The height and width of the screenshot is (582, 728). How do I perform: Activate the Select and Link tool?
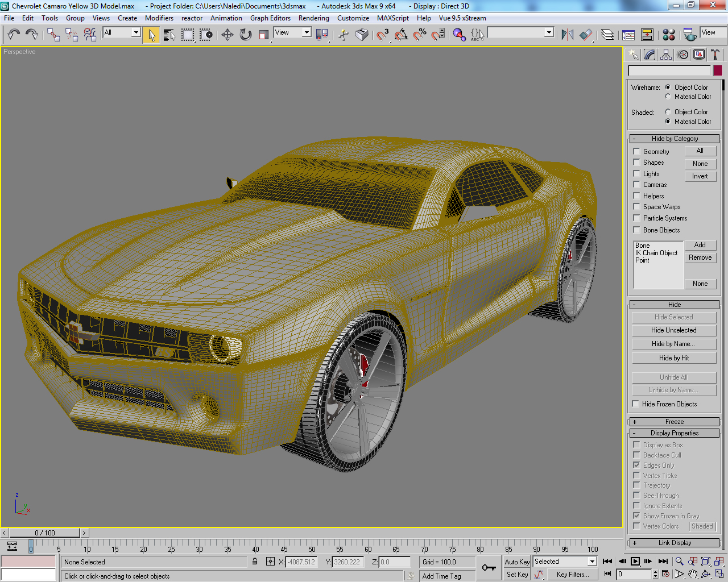click(53, 35)
